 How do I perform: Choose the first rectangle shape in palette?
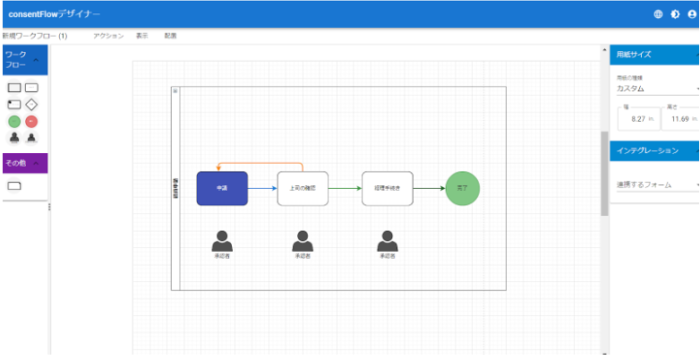tap(14, 88)
